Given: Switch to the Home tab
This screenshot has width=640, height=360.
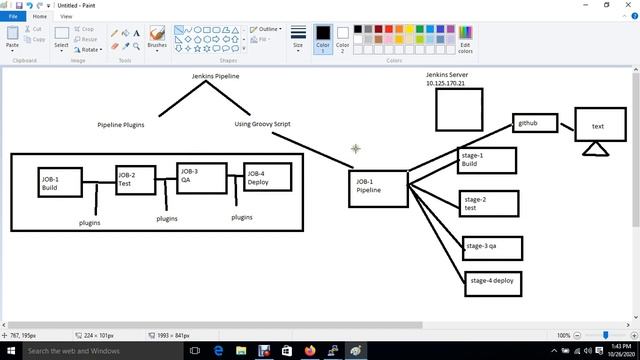Looking at the screenshot, I should point(40,16).
